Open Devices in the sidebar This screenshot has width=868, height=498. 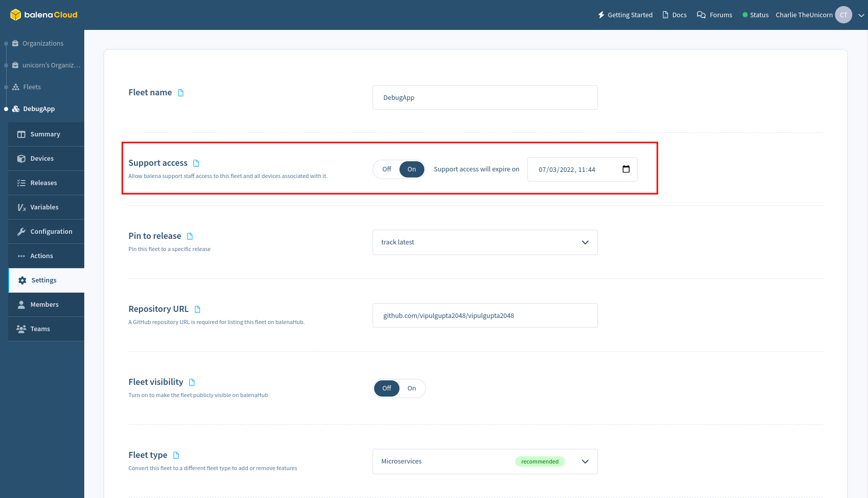coord(42,159)
